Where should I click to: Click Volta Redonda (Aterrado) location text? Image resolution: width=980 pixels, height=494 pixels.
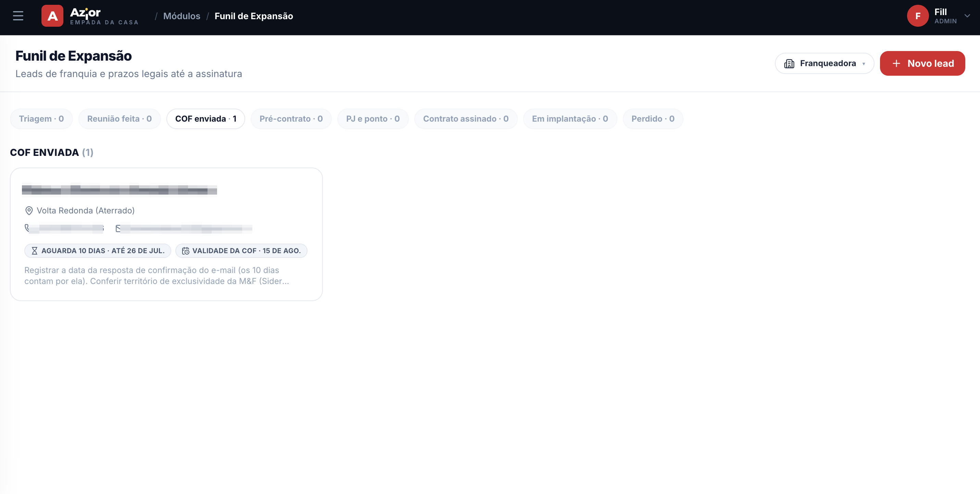(86, 211)
